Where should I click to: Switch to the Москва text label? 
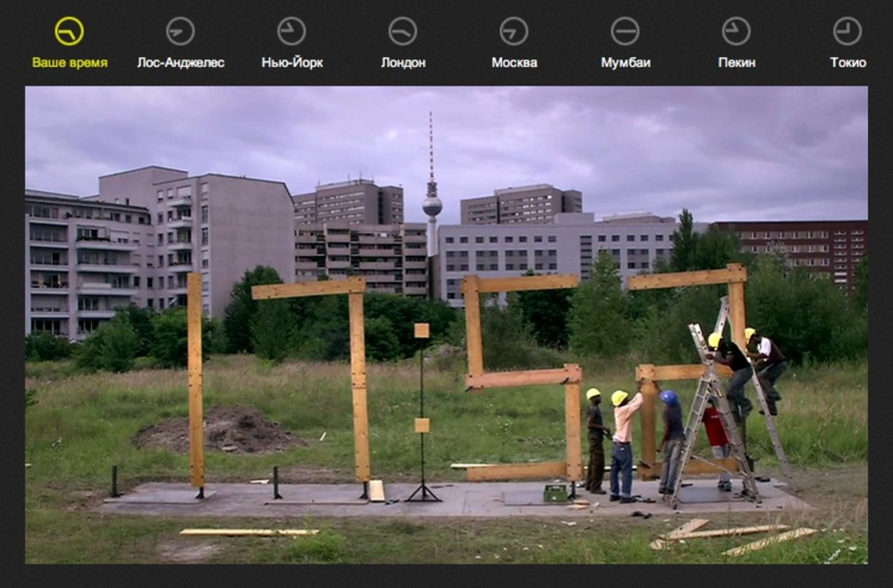[514, 63]
